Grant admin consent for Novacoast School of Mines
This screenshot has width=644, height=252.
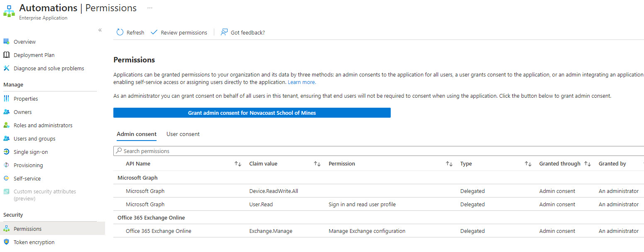point(252,113)
